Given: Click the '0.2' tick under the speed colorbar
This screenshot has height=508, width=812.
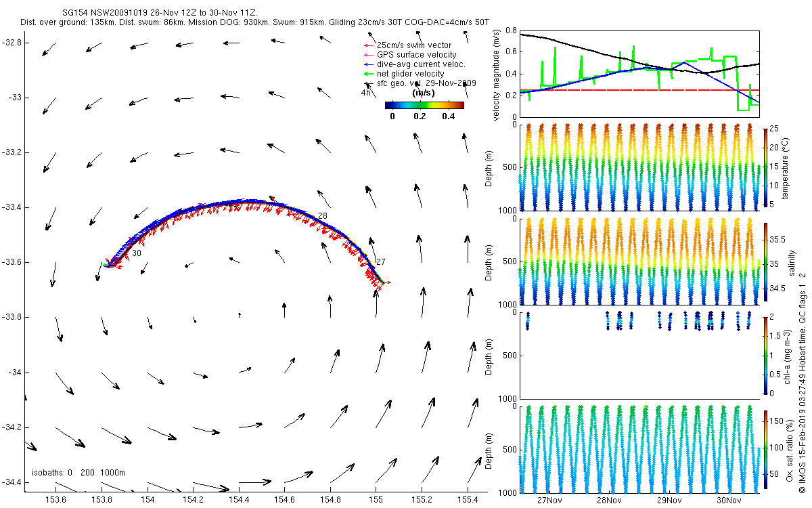Looking at the screenshot, I should pyautogui.click(x=420, y=116).
